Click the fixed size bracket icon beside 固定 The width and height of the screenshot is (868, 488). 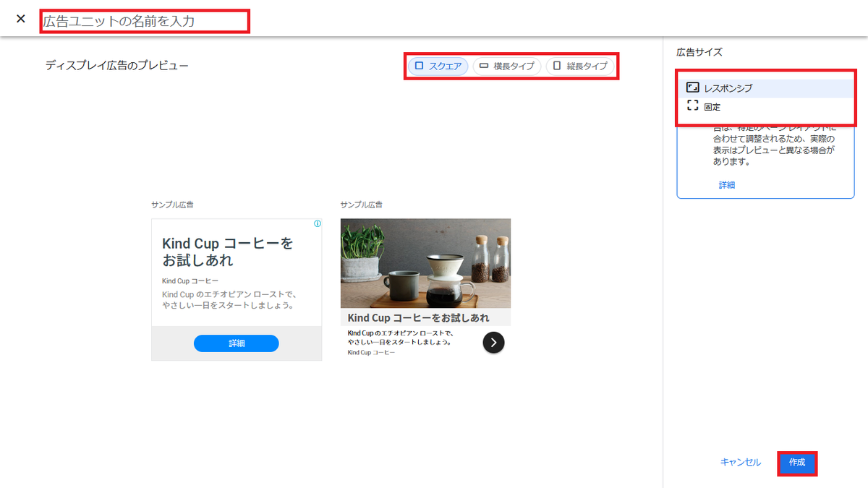point(692,106)
